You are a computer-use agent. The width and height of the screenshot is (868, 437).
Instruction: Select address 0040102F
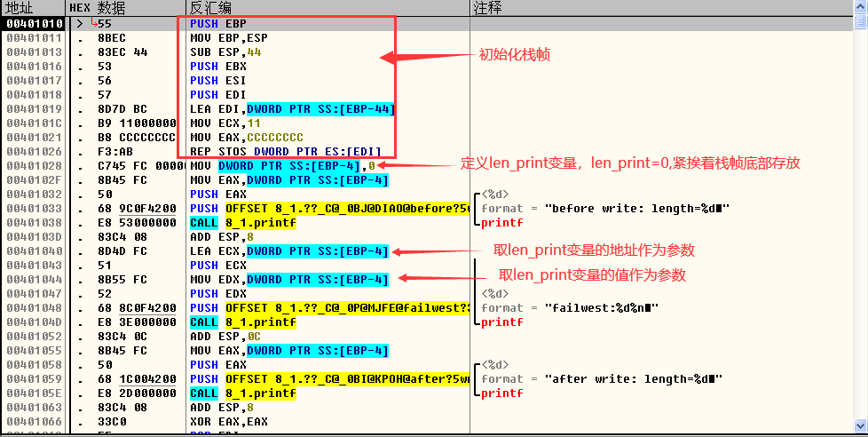coord(35,180)
